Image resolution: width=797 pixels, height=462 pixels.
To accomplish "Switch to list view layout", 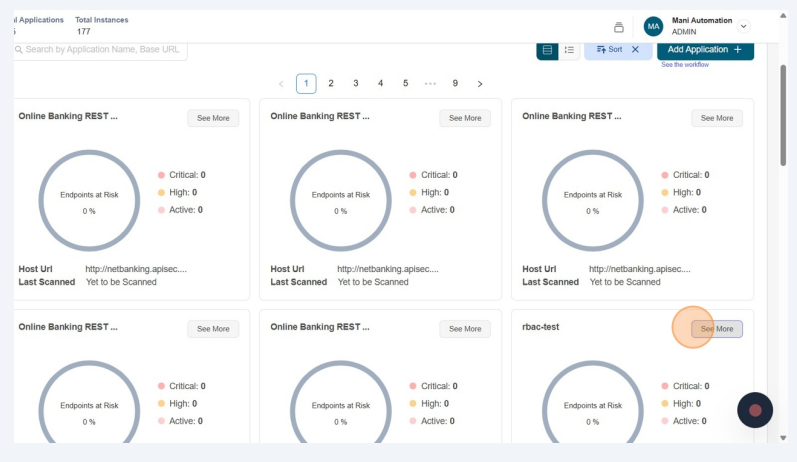I will pyautogui.click(x=569, y=49).
